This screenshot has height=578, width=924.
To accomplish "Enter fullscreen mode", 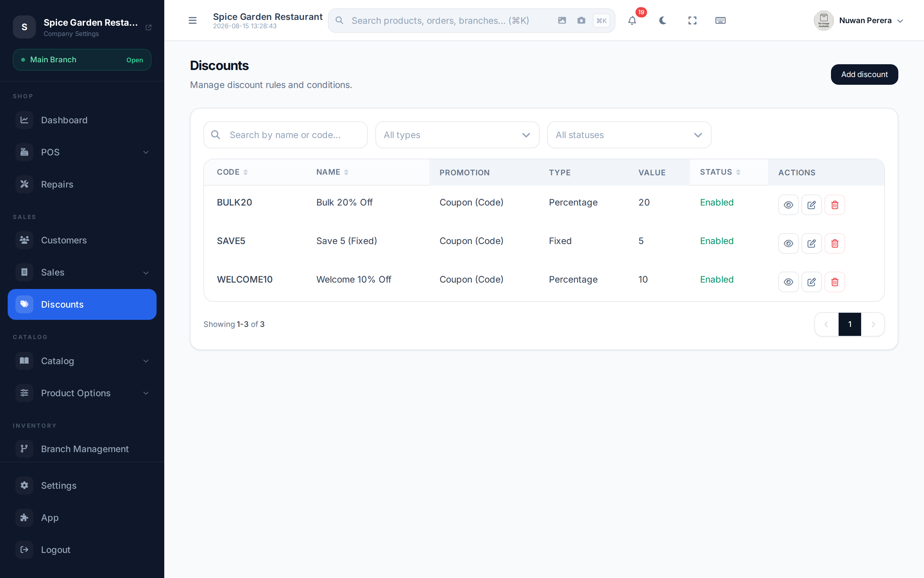I will click(x=692, y=20).
